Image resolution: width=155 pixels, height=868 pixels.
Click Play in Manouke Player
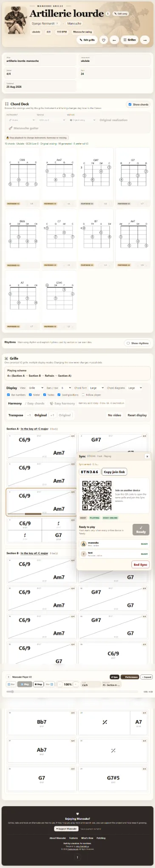coord(25,684)
